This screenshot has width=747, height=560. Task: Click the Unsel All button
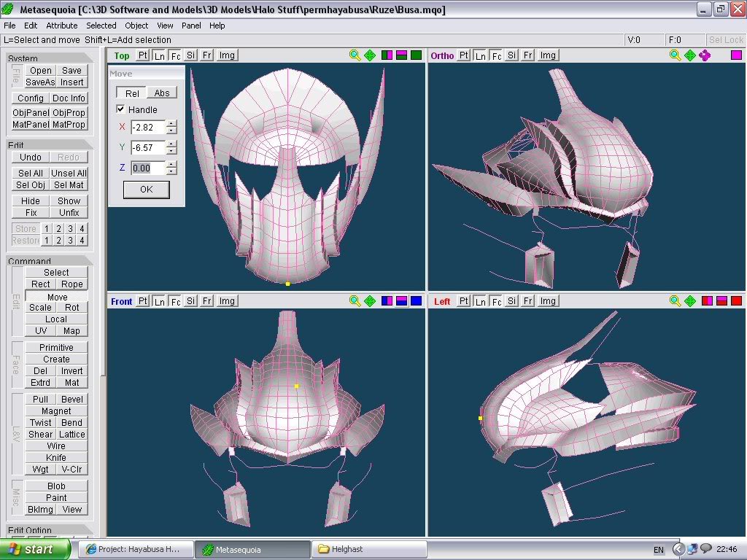point(69,174)
